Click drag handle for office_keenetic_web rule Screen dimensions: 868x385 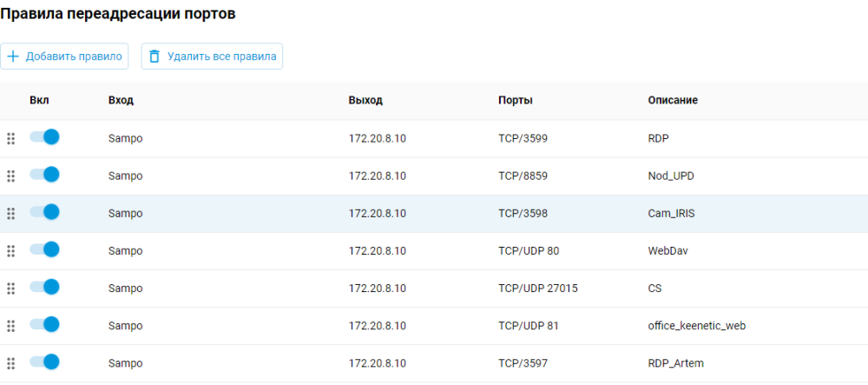[x=11, y=326]
